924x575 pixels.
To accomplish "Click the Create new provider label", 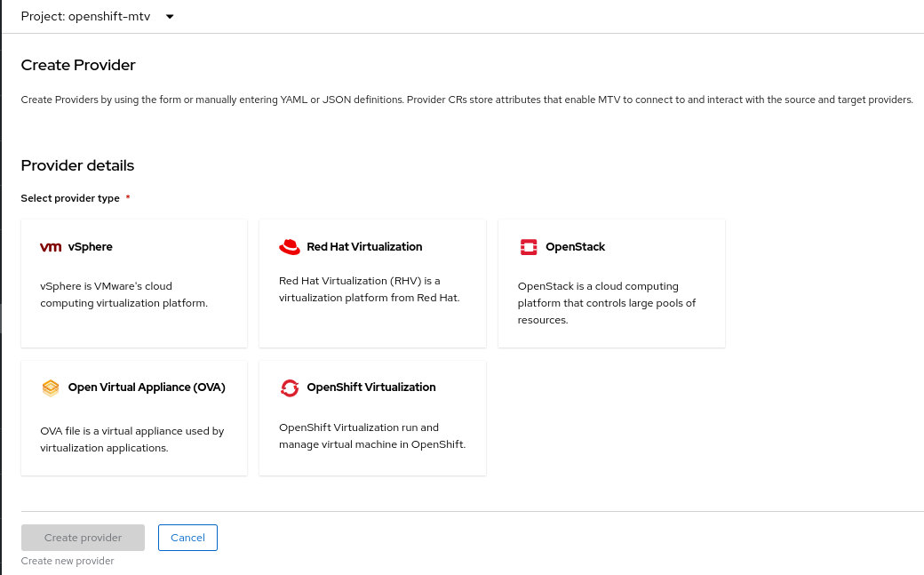I will [68, 561].
